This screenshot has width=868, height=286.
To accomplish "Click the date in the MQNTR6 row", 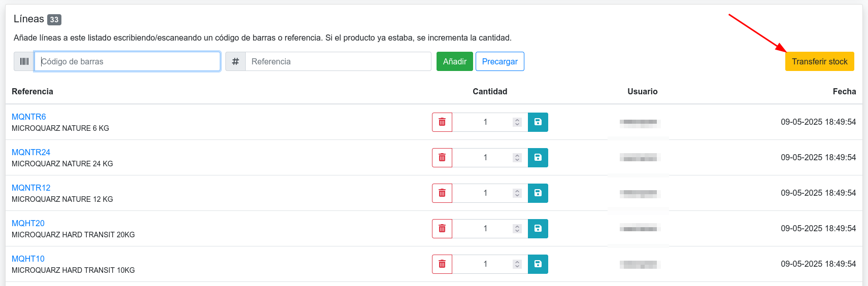I will 818,122.
